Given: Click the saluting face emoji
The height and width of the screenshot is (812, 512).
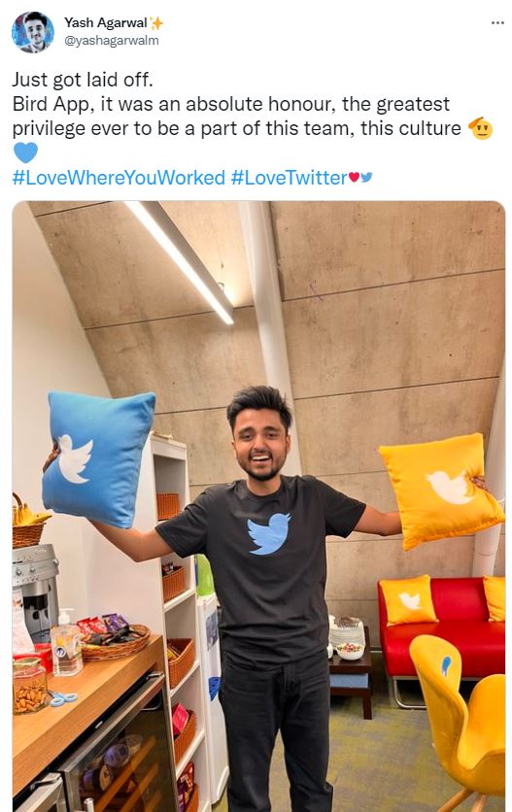Looking at the screenshot, I should click(480, 128).
